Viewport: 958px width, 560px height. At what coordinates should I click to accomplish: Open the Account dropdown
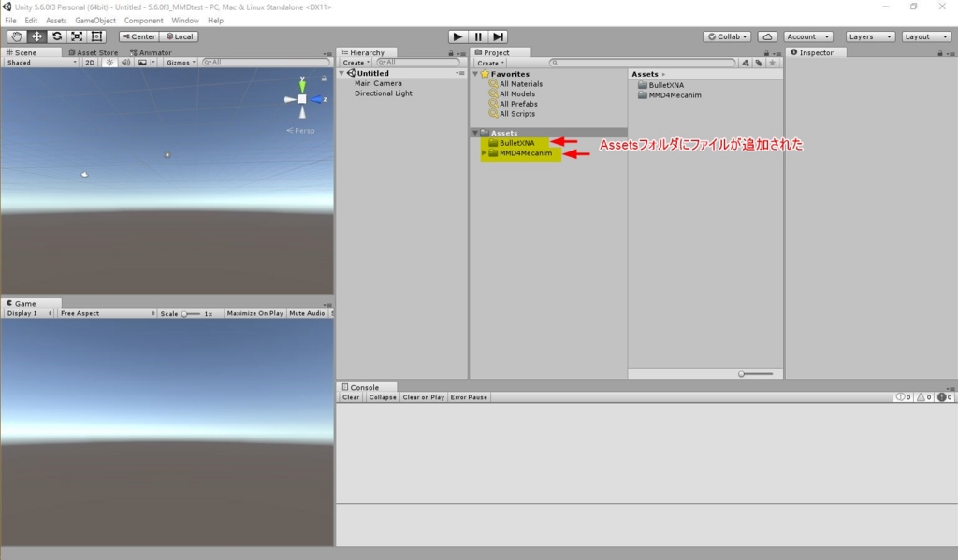pos(807,36)
